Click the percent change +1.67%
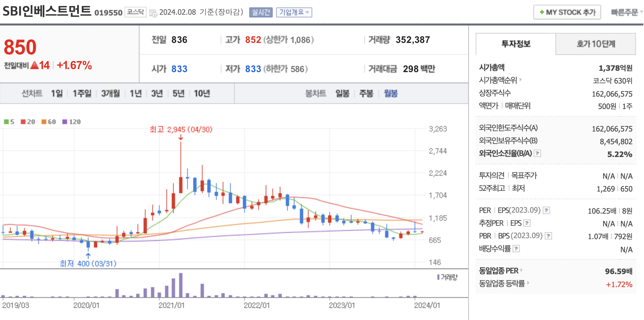644x320 pixels. click(x=74, y=65)
